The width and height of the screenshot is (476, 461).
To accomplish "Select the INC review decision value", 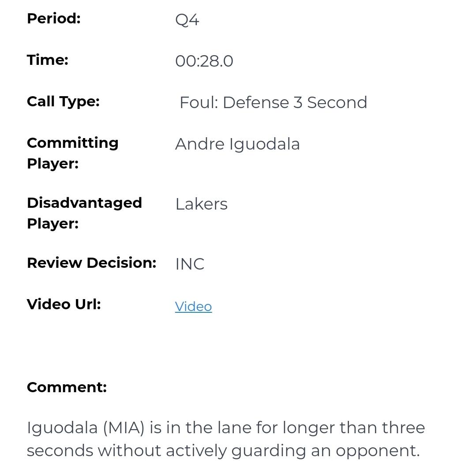I will point(190,264).
